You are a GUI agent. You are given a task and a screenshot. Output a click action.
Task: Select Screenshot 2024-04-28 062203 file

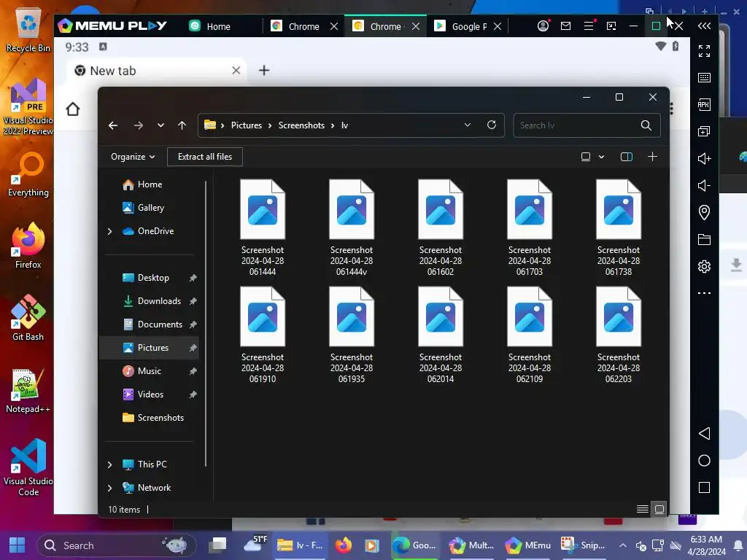coord(619,335)
